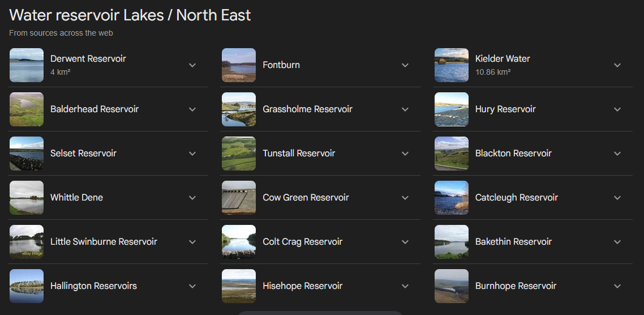View Burnhope Reservoir thumbnail photo
Screen dimensions: 644x315
(x=452, y=286)
